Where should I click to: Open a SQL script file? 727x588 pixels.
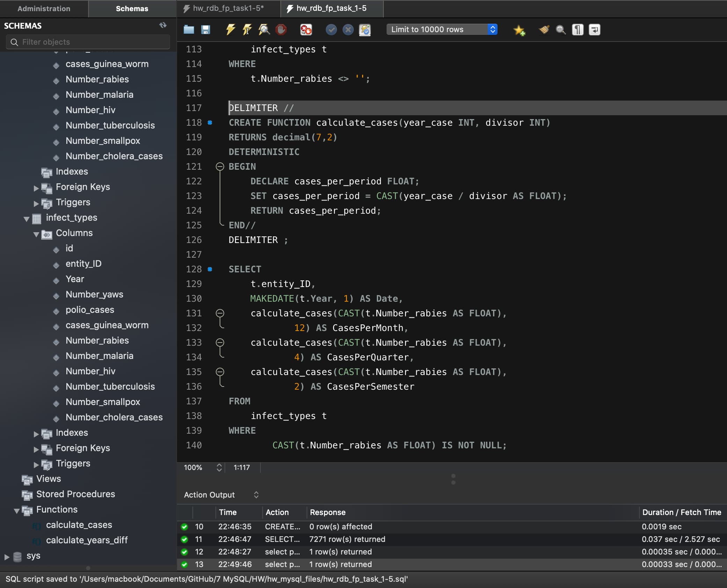(189, 30)
